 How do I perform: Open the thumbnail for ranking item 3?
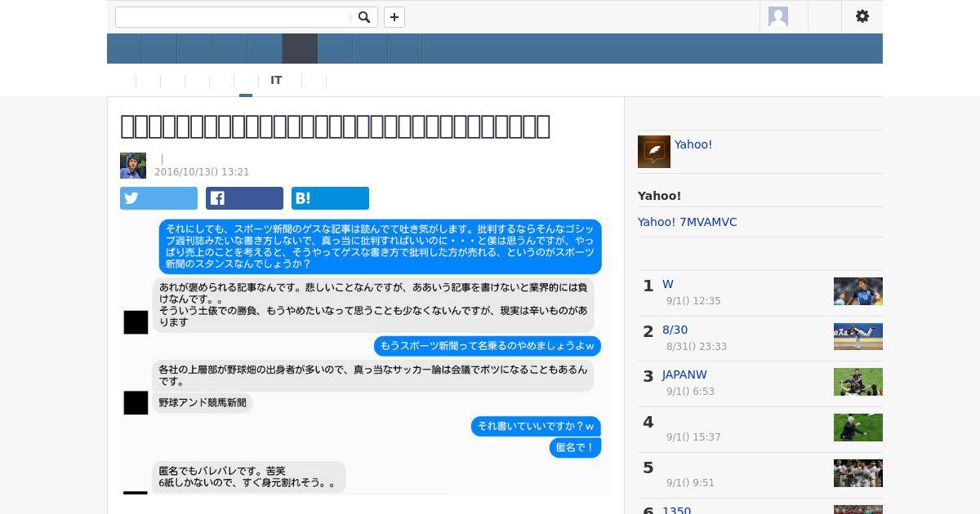pyautogui.click(x=858, y=382)
